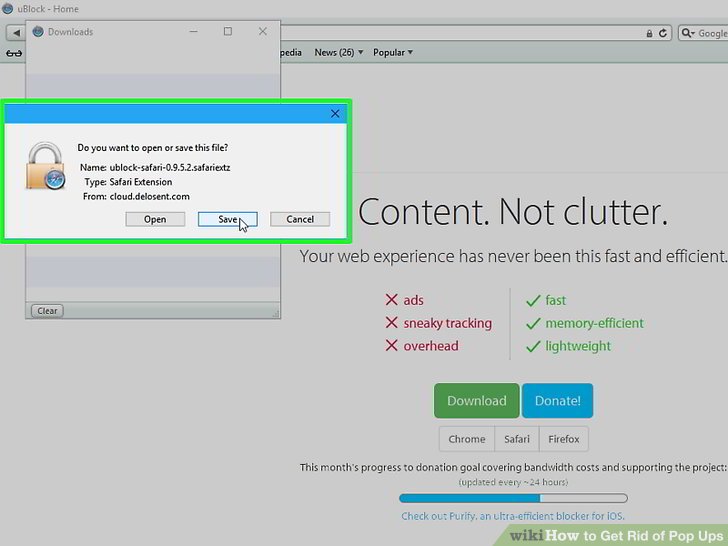Click the donation goal progress bar
This screenshot has width=728, height=546.
pyautogui.click(x=513, y=498)
